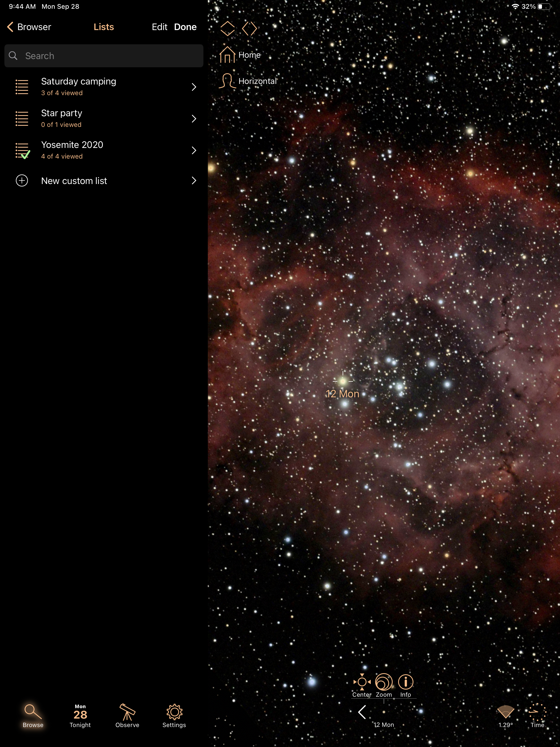Open the Settings tab
The image size is (560, 747).
[174, 715]
